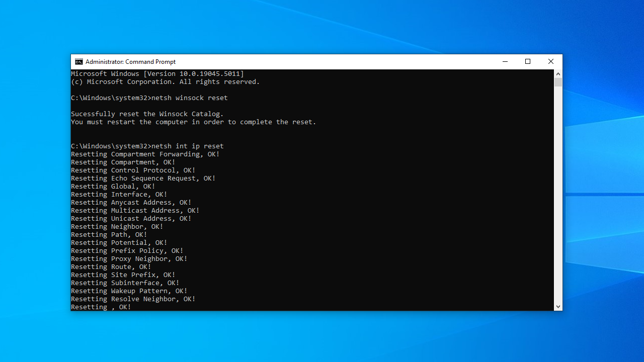Click the 'Microsoft Windows [Version 10.0.19045.5011]' line

[x=157, y=74]
